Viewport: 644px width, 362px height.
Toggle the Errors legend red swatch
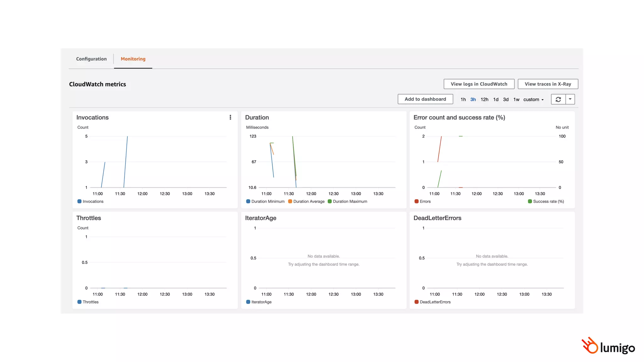pos(416,201)
